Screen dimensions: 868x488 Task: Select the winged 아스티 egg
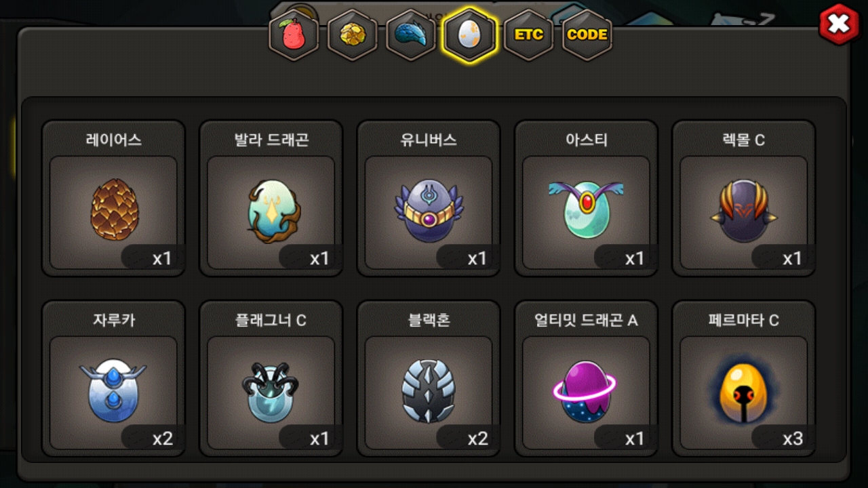[x=586, y=209]
